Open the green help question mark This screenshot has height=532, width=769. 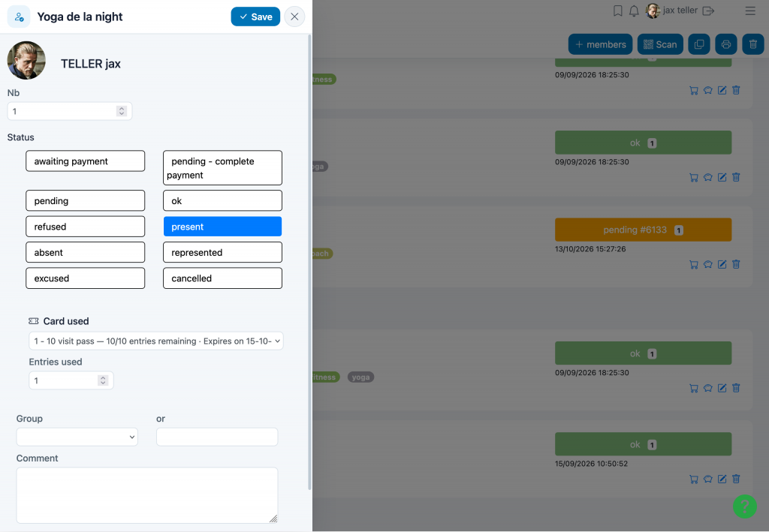tap(745, 506)
